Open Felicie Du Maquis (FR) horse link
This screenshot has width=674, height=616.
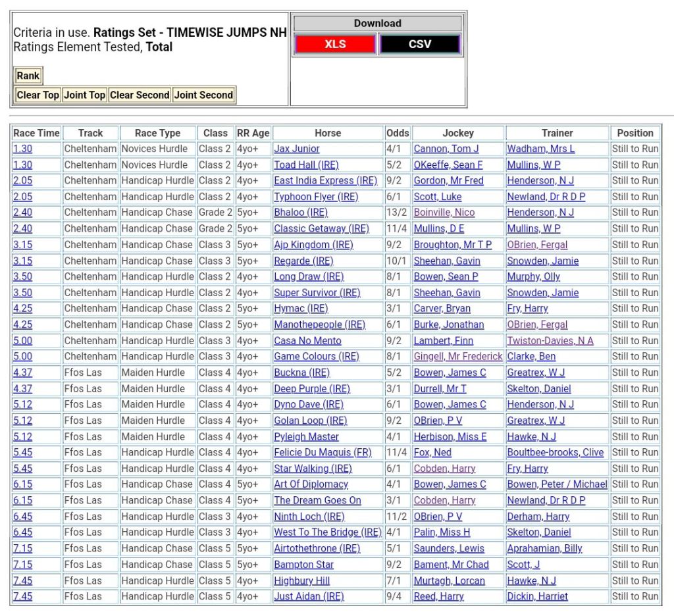tap(323, 453)
